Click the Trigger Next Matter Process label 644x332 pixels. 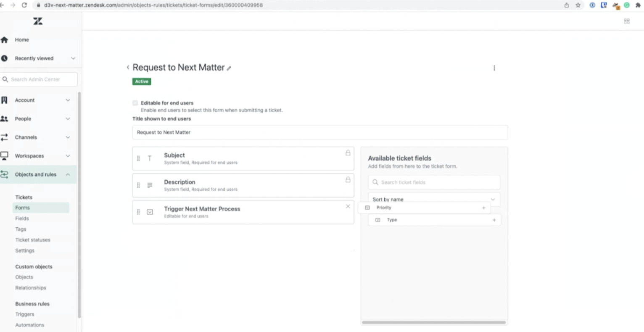click(x=202, y=209)
